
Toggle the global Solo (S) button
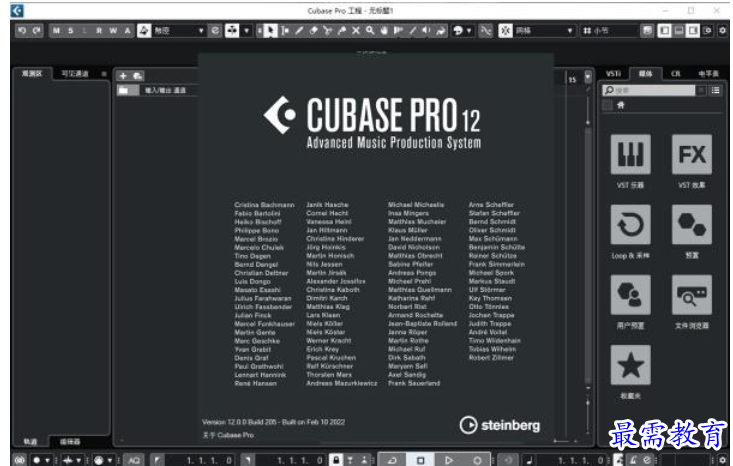coord(71,31)
